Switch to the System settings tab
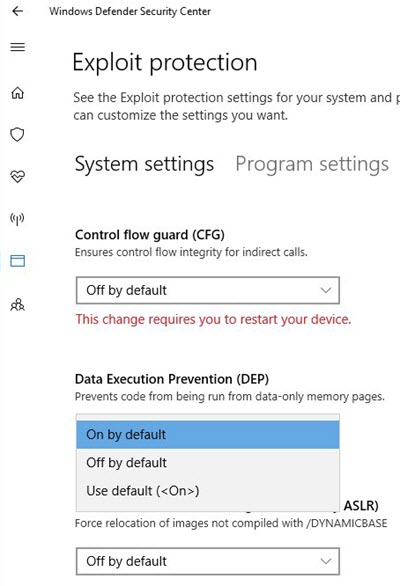 pyautogui.click(x=144, y=164)
